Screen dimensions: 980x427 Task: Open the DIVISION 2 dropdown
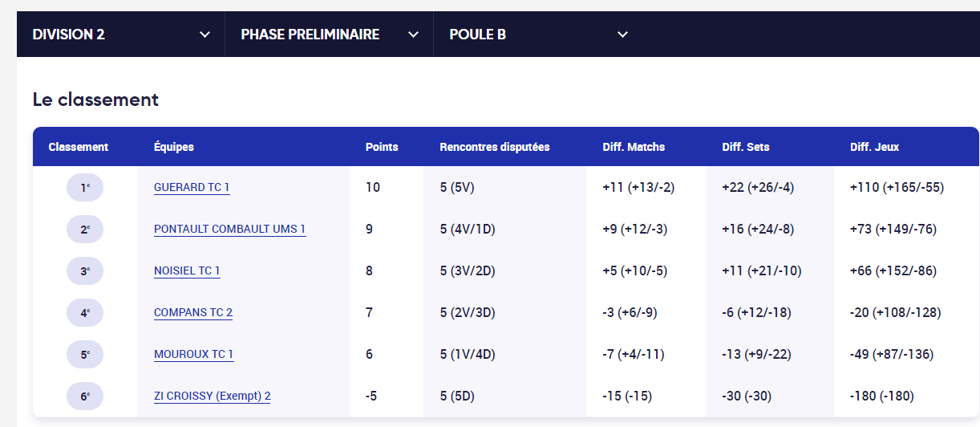point(120,35)
